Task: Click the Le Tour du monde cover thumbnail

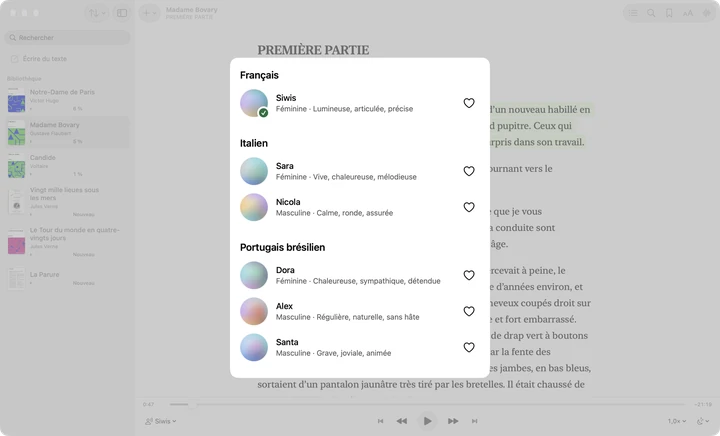Action: (17, 241)
